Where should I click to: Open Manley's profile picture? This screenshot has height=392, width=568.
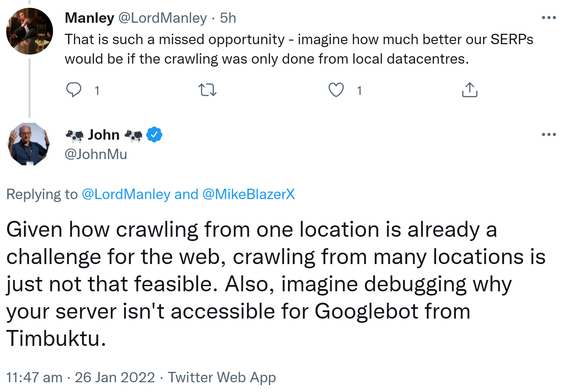point(30,31)
